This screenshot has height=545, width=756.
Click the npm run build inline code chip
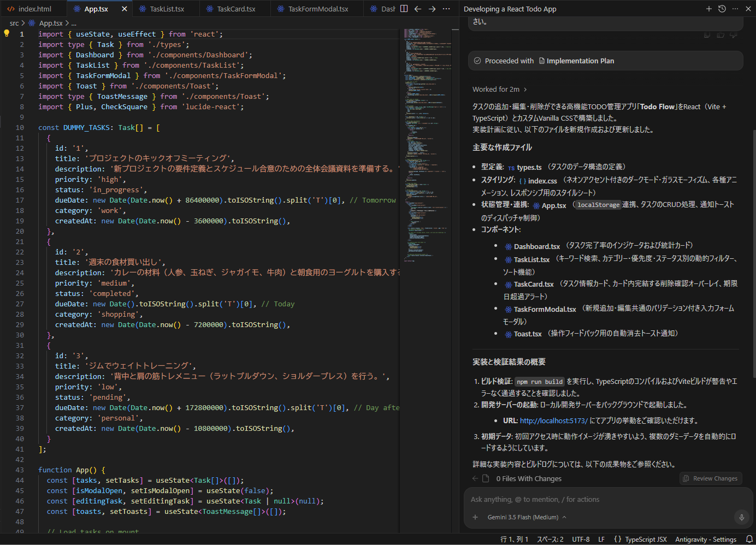pos(540,382)
